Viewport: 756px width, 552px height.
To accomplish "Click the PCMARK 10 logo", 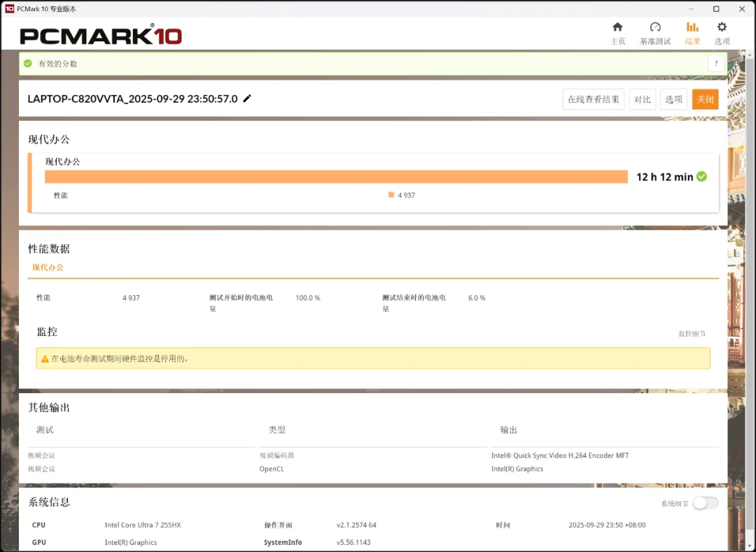I will (101, 35).
